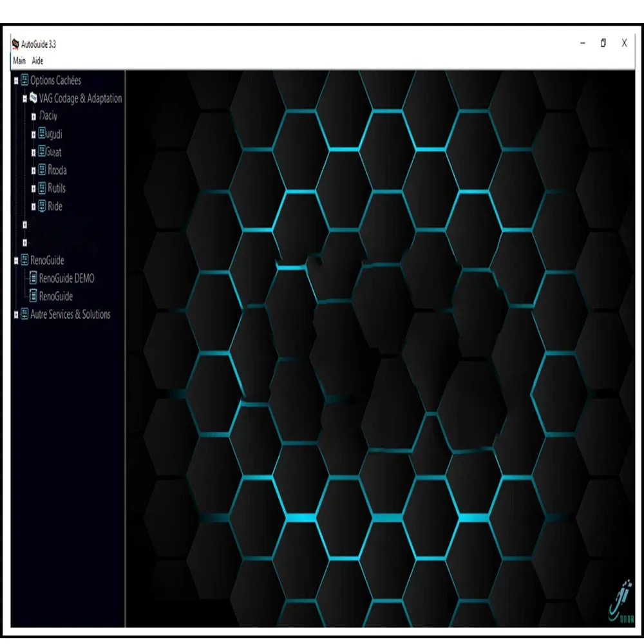
Task: Expand the Autre Services & Solutions node
Action: click(x=16, y=315)
